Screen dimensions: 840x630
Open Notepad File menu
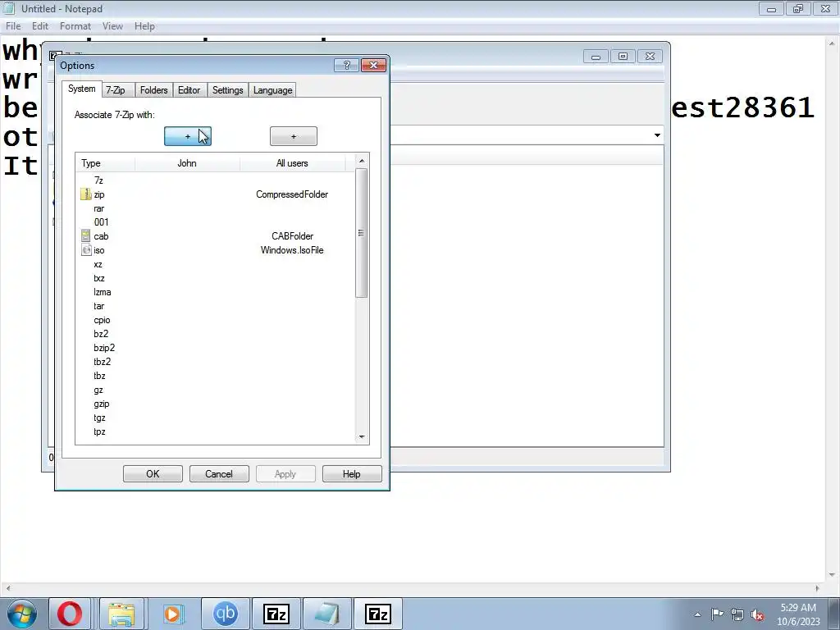click(x=13, y=25)
